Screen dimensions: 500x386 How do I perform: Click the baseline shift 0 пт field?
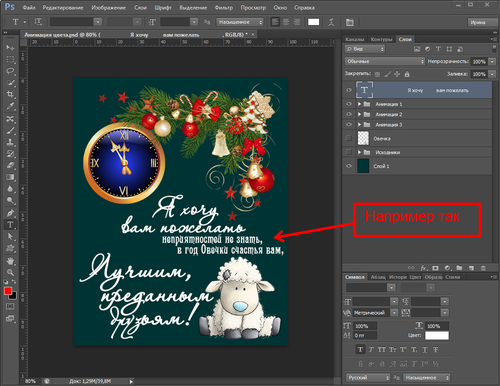364,335
